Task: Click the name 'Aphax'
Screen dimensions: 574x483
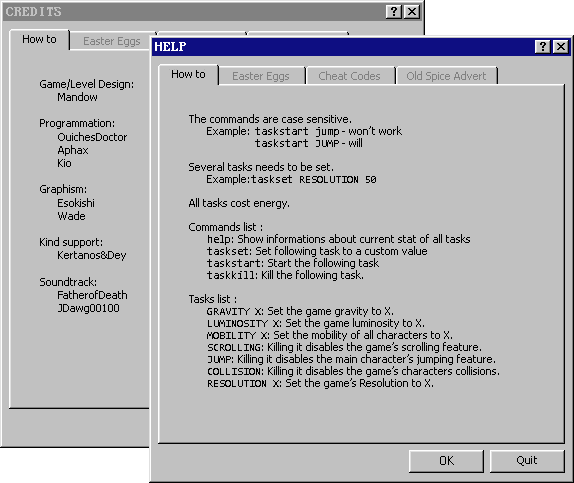Action: click(72, 151)
